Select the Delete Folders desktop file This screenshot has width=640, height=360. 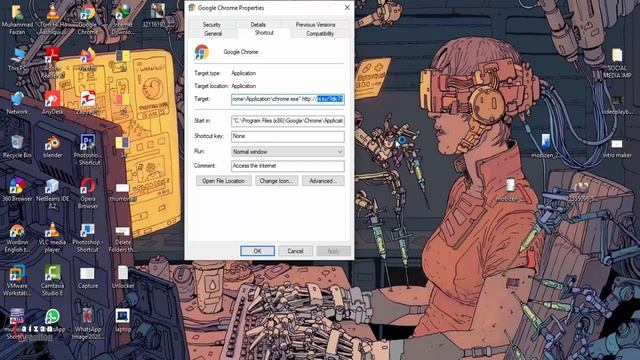coord(122,239)
